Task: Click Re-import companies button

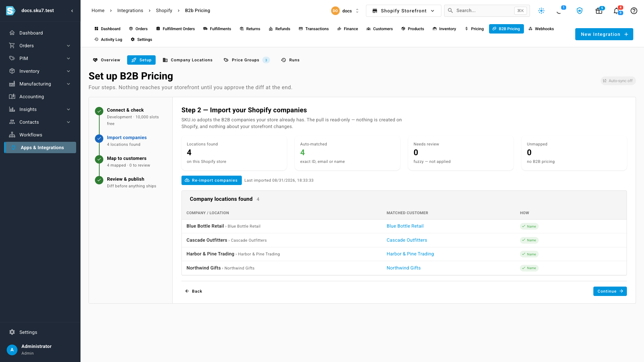Action: click(211, 180)
